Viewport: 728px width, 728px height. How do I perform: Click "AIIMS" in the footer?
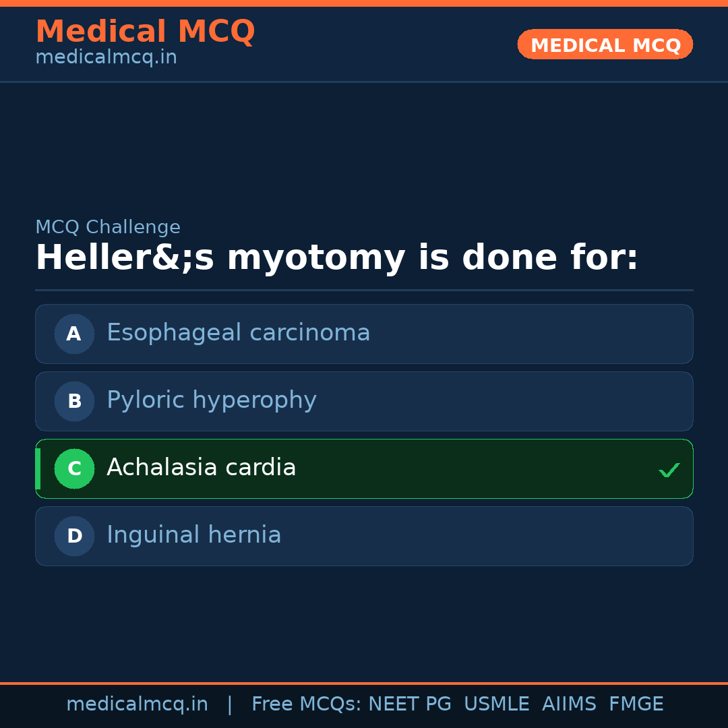click(569, 704)
